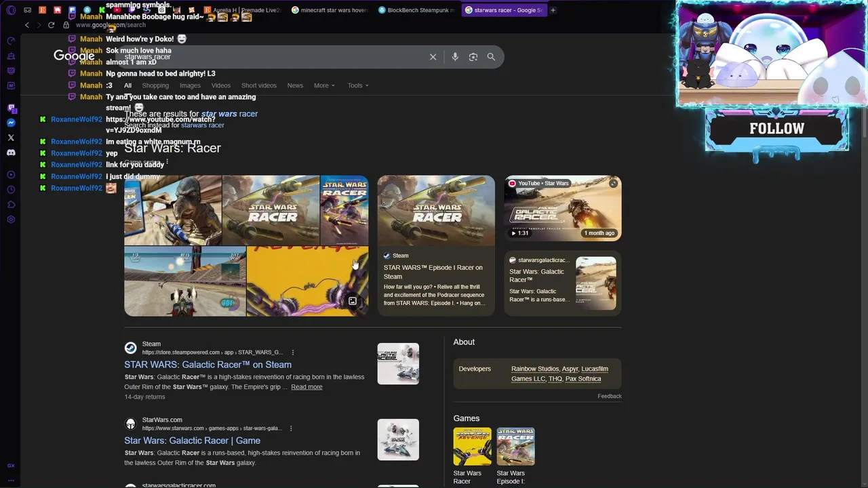
Task: Open starwarsgalacticracer Galactic Racer card
Action: click(562, 283)
